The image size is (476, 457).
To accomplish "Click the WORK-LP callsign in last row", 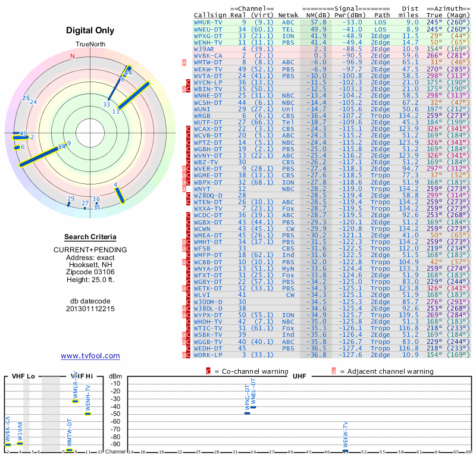I will [x=208, y=355].
